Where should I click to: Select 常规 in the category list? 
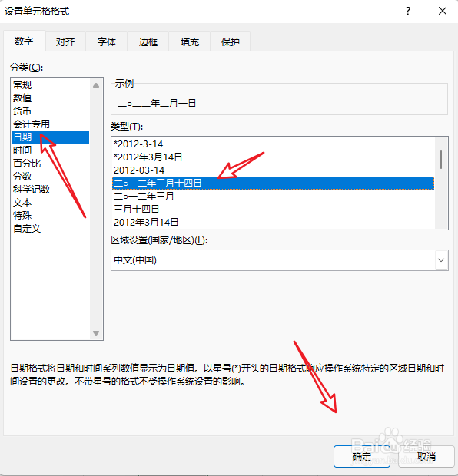tap(51, 84)
